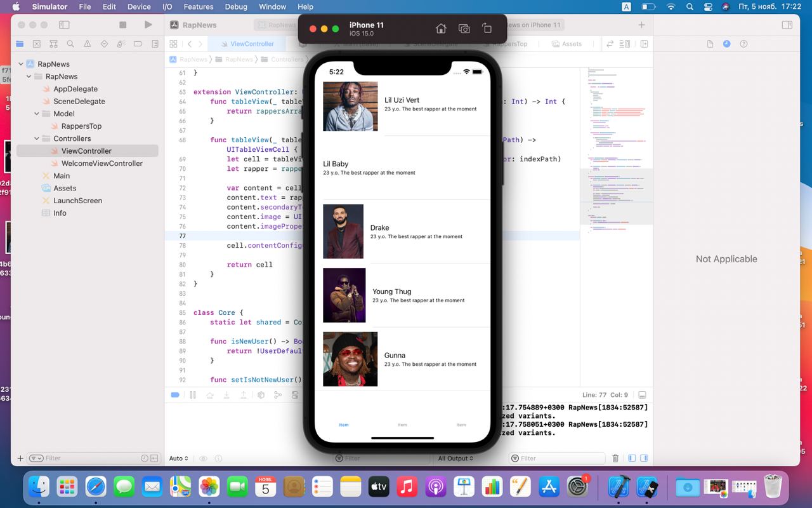The height and width of the screenshot is (508, 812).
Task: Open the Features menu
Action: tap(199, 7)
